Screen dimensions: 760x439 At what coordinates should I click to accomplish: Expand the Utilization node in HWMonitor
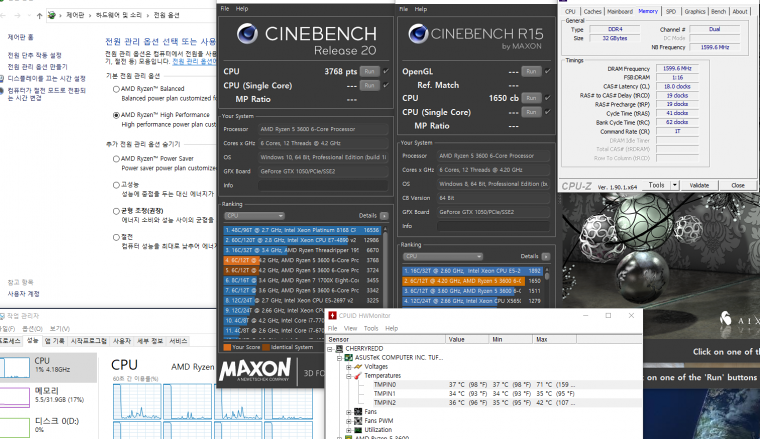[349, 430]
